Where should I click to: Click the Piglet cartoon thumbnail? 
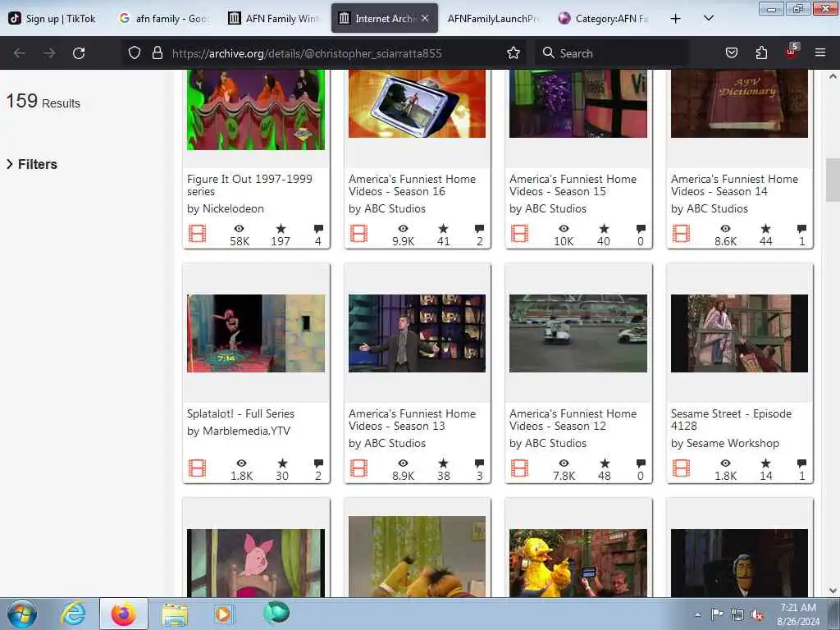[x=256, y=563]
